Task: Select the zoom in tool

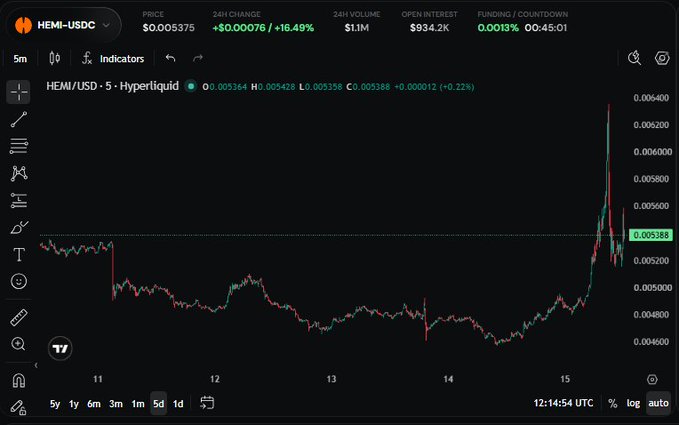Action: coord(18,344)
